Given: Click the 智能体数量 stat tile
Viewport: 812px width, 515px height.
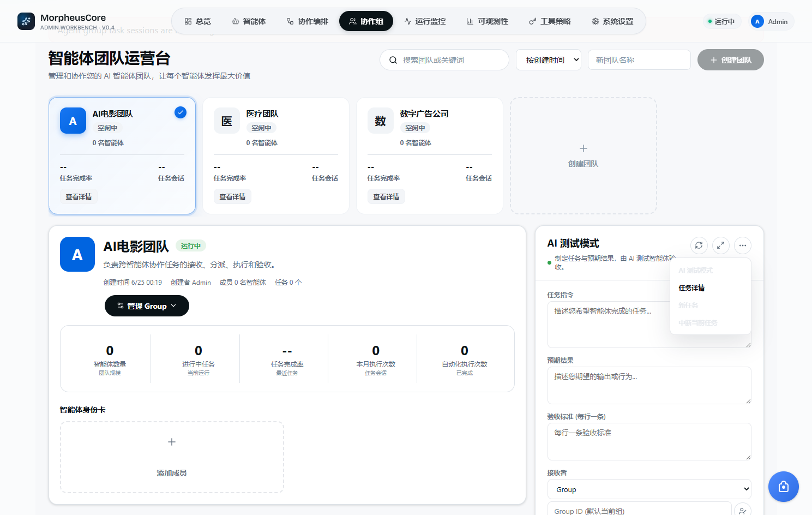Looking at the screenshot, I should (110, 359).
